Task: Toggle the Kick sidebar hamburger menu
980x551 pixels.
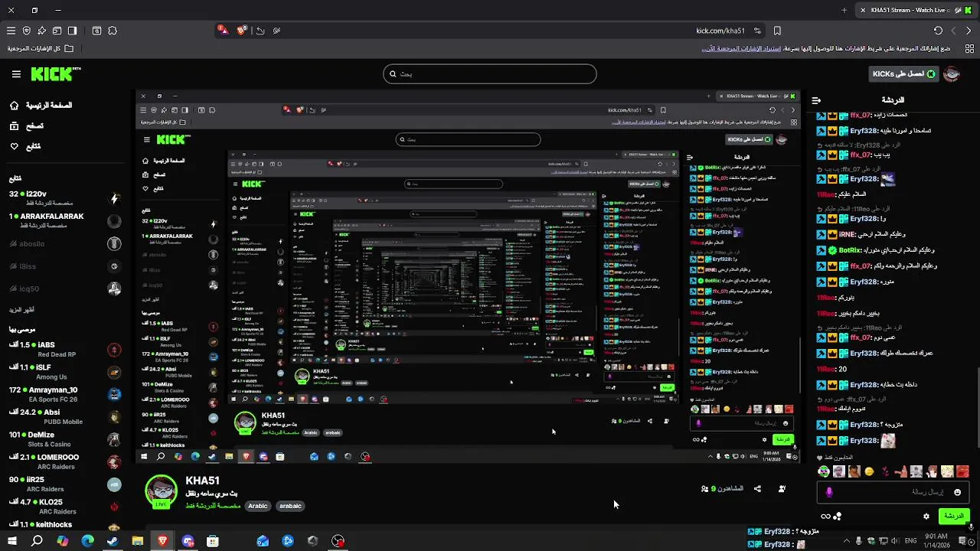Action: (16, 74)
